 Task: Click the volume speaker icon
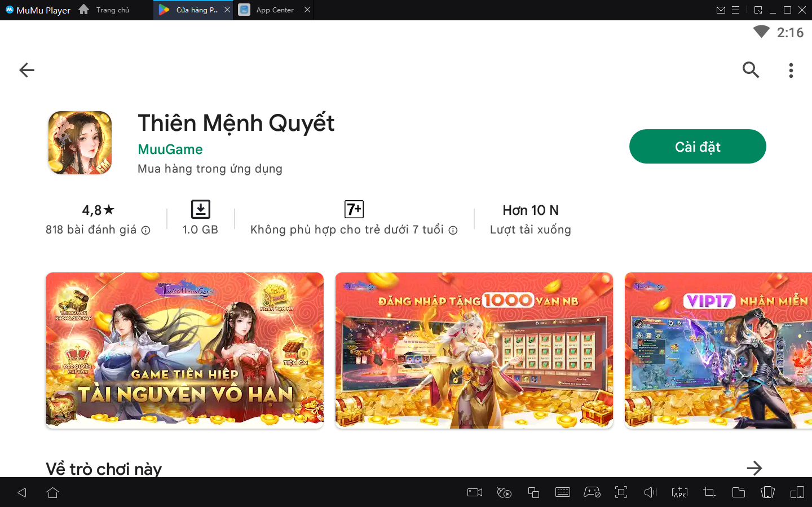click(650, 492)
